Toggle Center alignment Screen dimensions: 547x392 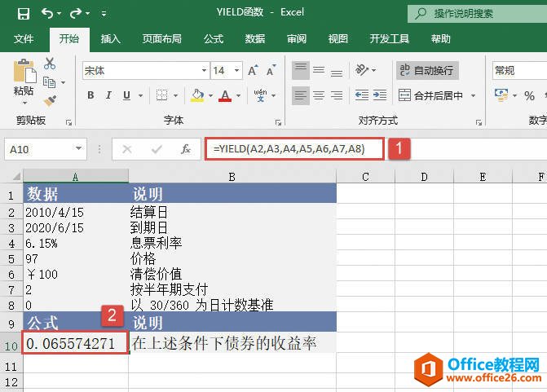pyautogui.click(x=319, y=95)
